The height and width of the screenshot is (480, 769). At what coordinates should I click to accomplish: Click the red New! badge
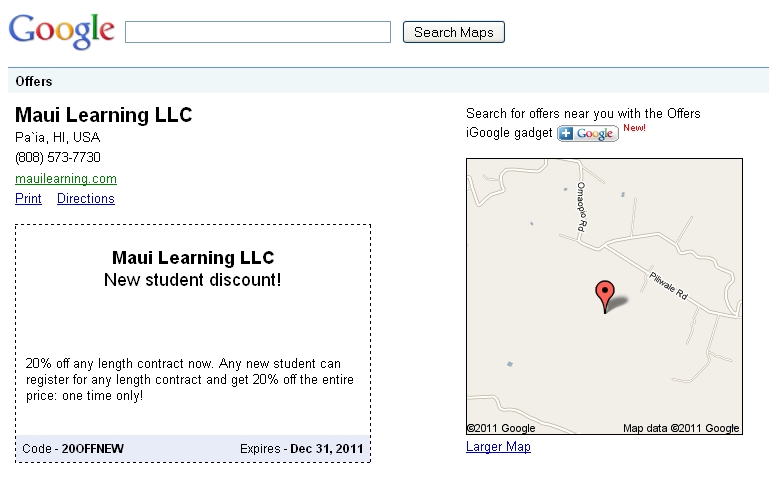coord(634,128)
